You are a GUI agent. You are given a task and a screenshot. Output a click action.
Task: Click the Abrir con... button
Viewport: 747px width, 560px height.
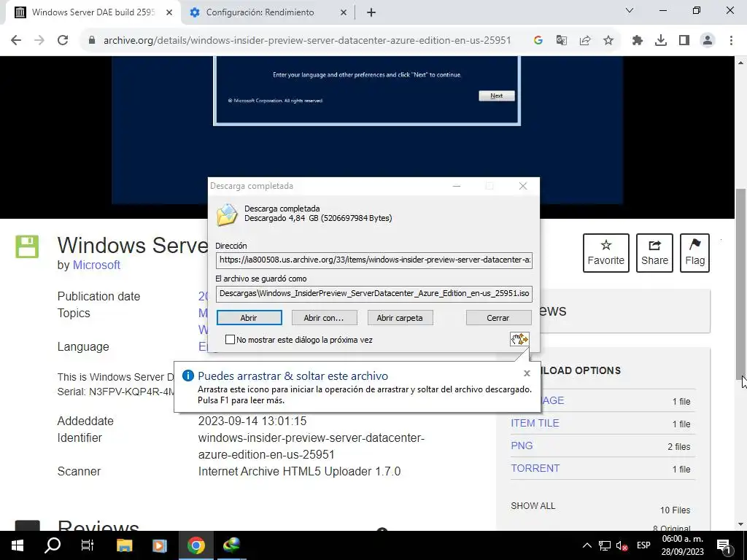coord(324,318)
